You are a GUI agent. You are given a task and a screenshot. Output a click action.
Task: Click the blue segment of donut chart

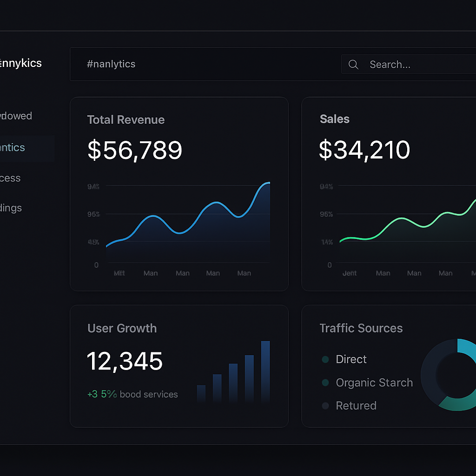coord(468,348)
